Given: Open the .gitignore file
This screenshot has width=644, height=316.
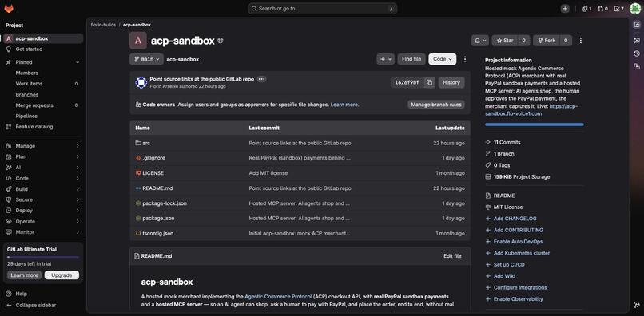Looking at the screenshot, I should 154,158.
